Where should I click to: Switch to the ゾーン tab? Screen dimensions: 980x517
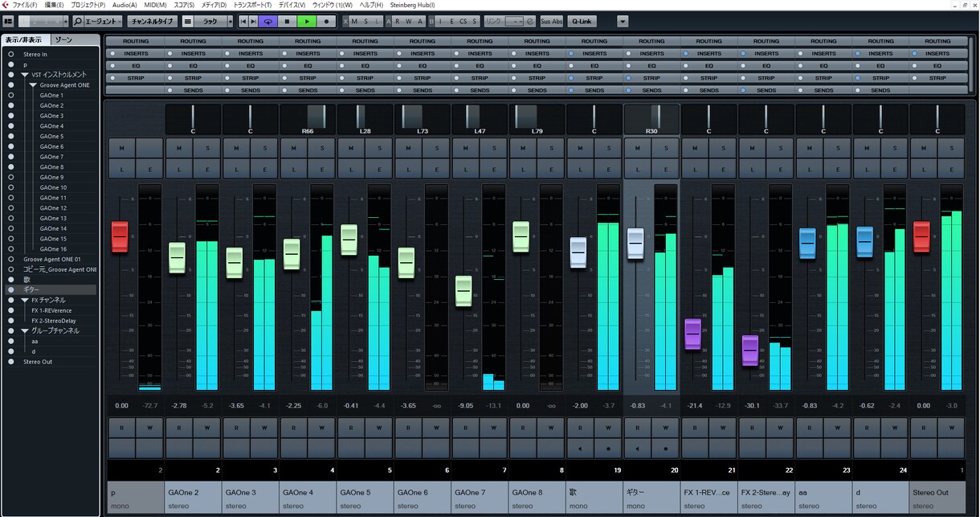click(63, 39)
